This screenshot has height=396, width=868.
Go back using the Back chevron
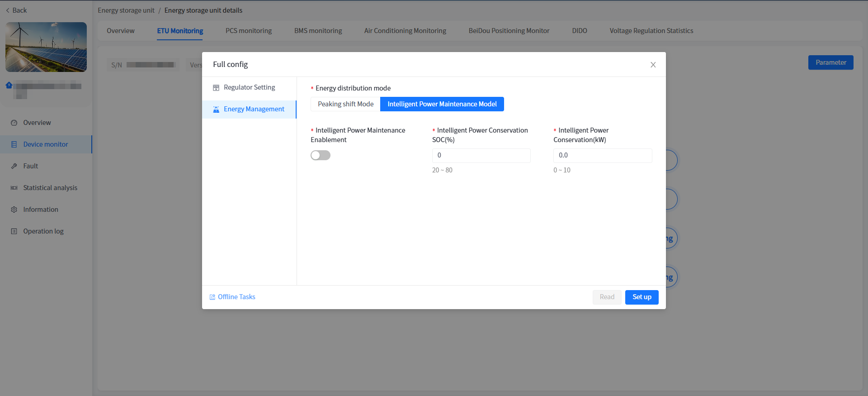point(8,10)
